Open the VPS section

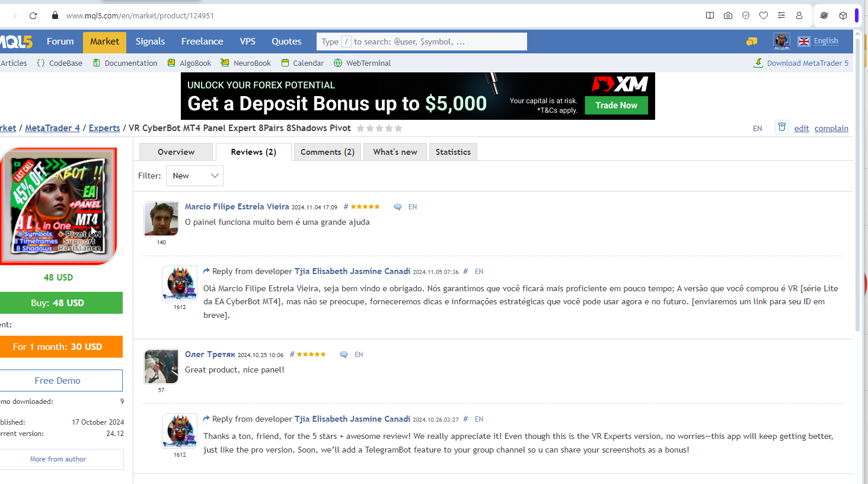point(248,42)
